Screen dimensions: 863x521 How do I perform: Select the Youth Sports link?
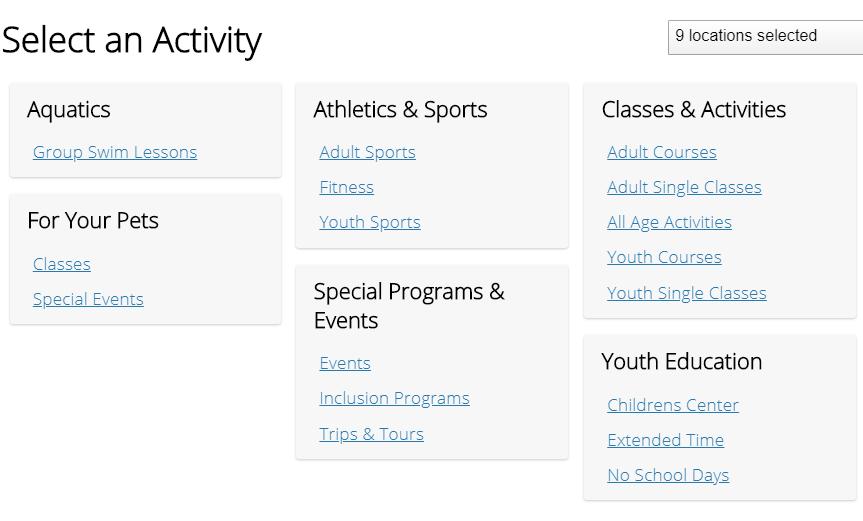[370, 222]
